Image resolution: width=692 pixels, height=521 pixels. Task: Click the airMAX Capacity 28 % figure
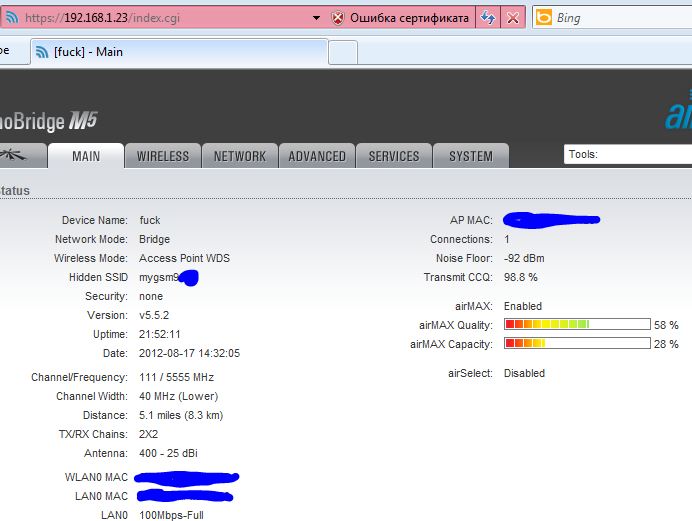pos(666,344)
